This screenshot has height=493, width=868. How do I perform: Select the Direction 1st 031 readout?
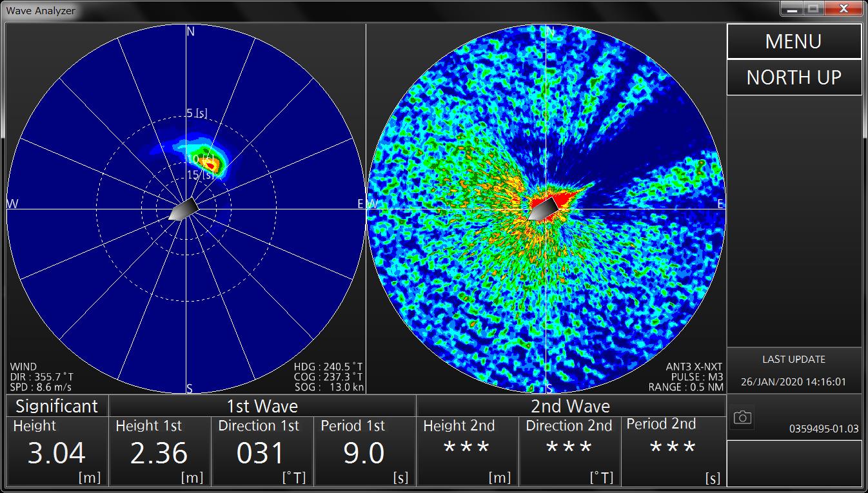pos(262,452)
